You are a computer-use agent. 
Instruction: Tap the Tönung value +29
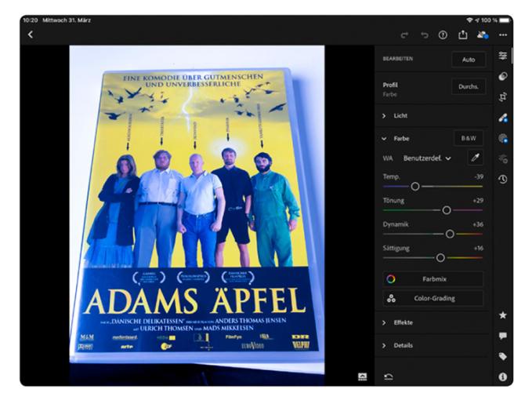(x=478, y=200)
